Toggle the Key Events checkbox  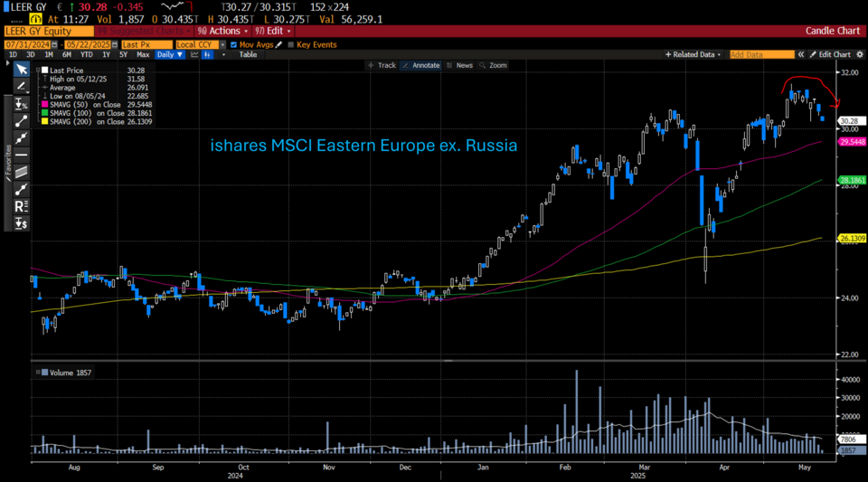tap(291, 45)
